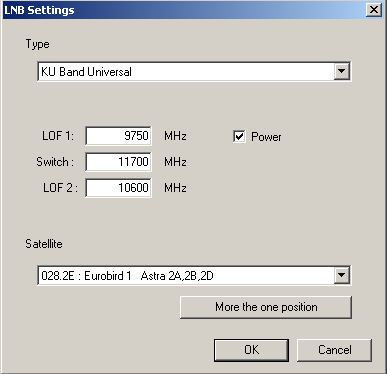Click the LOF 1: label
Screen dimensions: 387x374
[x=58, y=136]
